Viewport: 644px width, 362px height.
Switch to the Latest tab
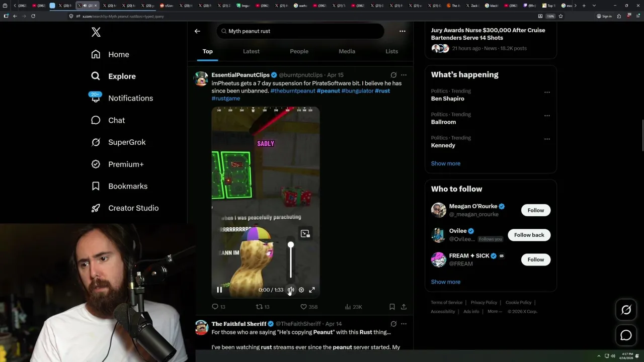click(251, 51)
